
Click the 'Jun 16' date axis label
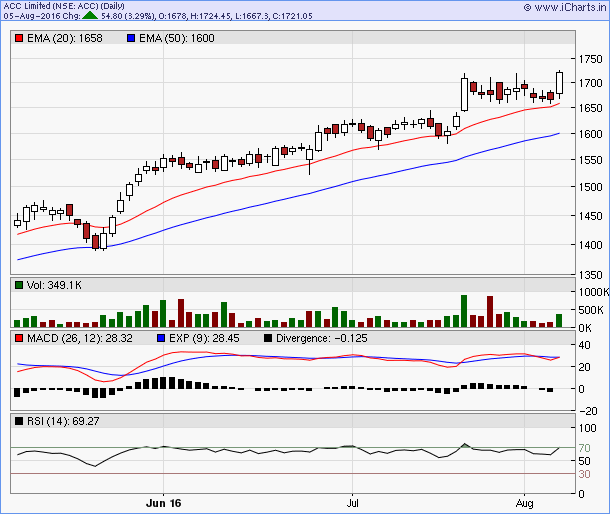(163, 503)
